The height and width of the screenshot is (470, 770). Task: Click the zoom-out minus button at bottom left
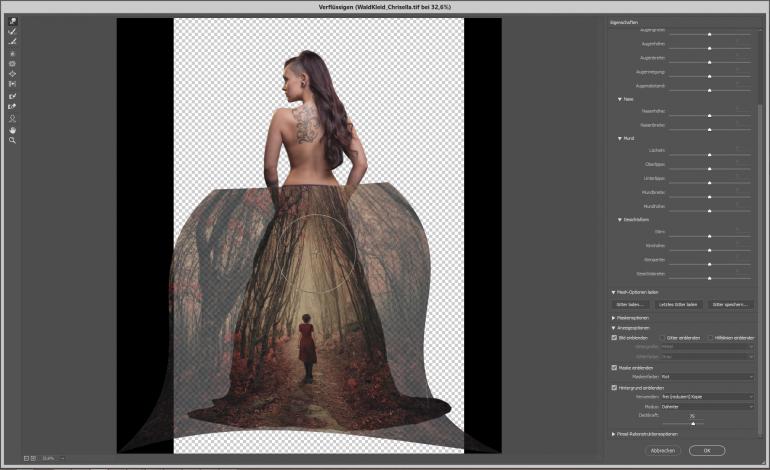(27, 458)
